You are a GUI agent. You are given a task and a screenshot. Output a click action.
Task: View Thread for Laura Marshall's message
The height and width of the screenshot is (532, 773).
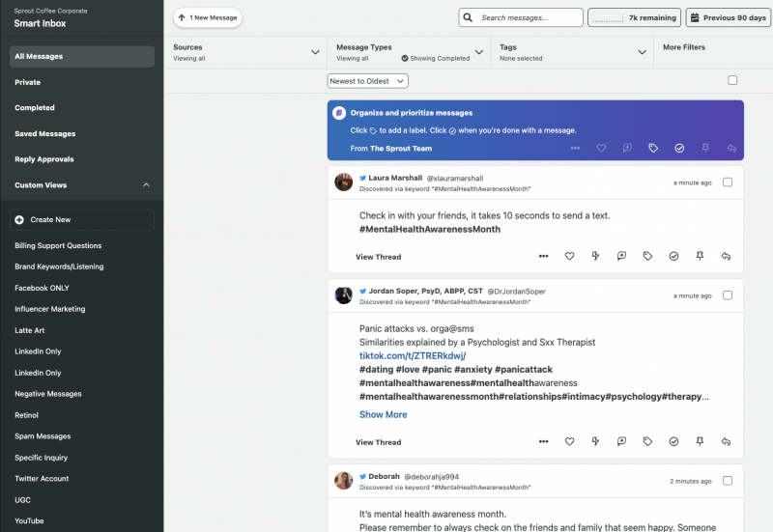(x=378, y=257)
